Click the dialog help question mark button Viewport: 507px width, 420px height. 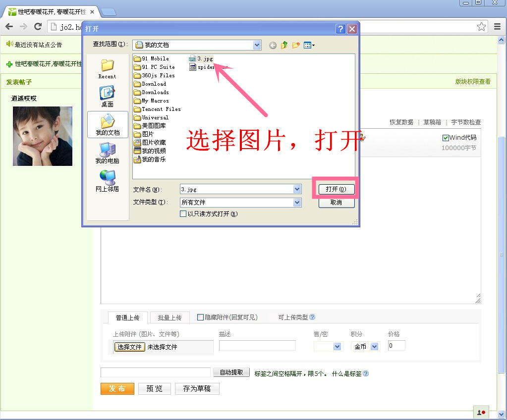pos(340,29)
